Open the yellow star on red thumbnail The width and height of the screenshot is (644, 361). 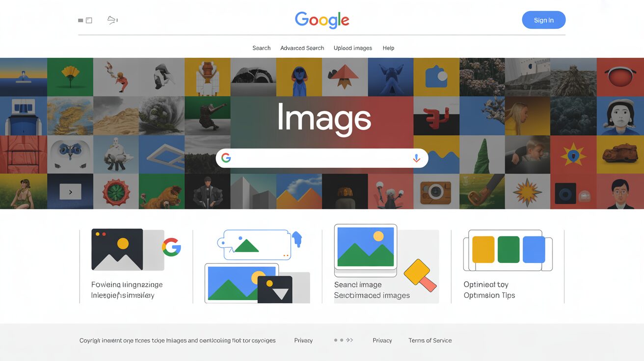[x=573, y=155]
